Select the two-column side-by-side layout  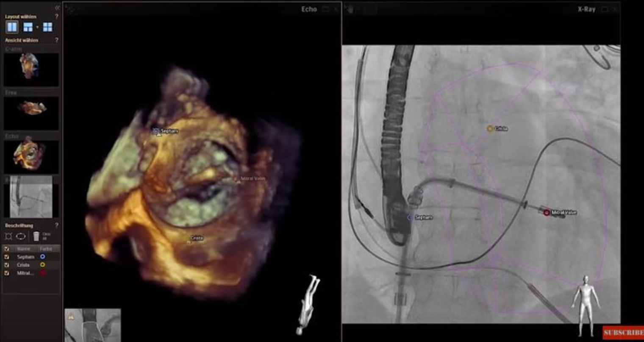tap(12, 27)
